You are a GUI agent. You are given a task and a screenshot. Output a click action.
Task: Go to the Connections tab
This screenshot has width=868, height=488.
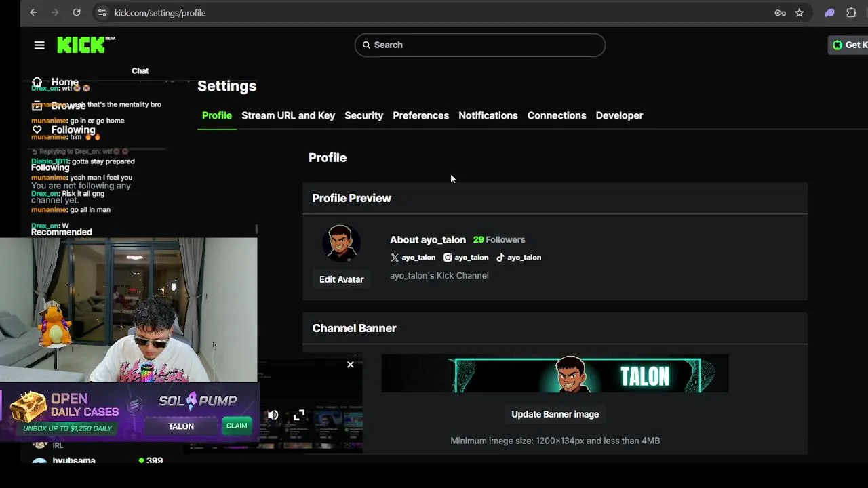coord(557,115)
